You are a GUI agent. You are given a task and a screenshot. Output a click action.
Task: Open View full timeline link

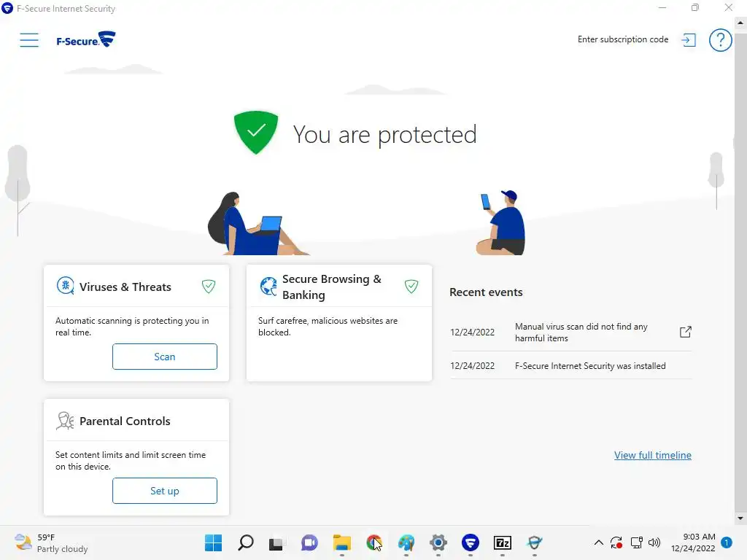652,455
